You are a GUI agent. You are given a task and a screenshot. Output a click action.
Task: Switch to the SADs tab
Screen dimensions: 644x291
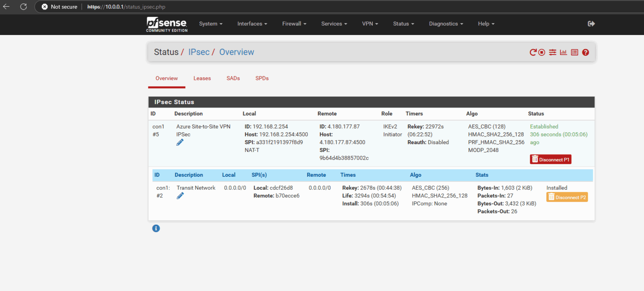click(233, 78)
